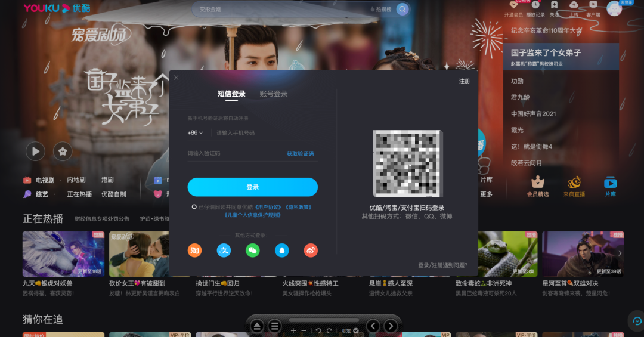Image resolution: width=644 pixels, height=337 pixels.
Task: Close the login dialog
Action: 176,78
